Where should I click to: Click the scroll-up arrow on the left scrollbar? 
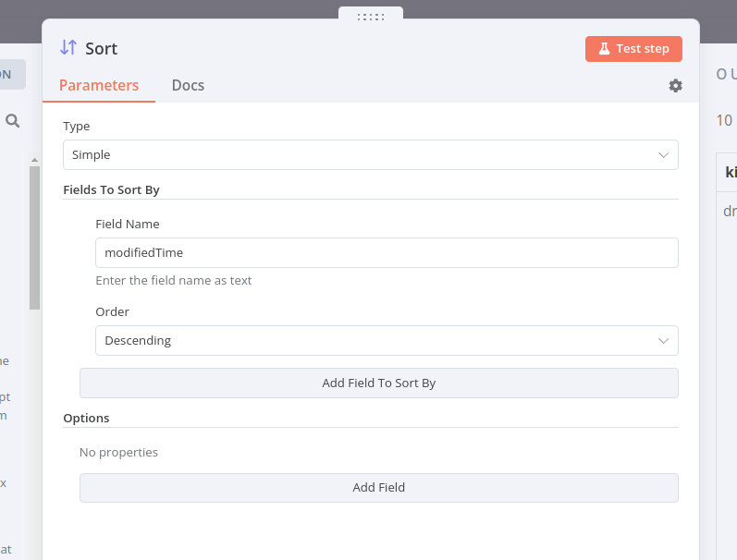34,160
